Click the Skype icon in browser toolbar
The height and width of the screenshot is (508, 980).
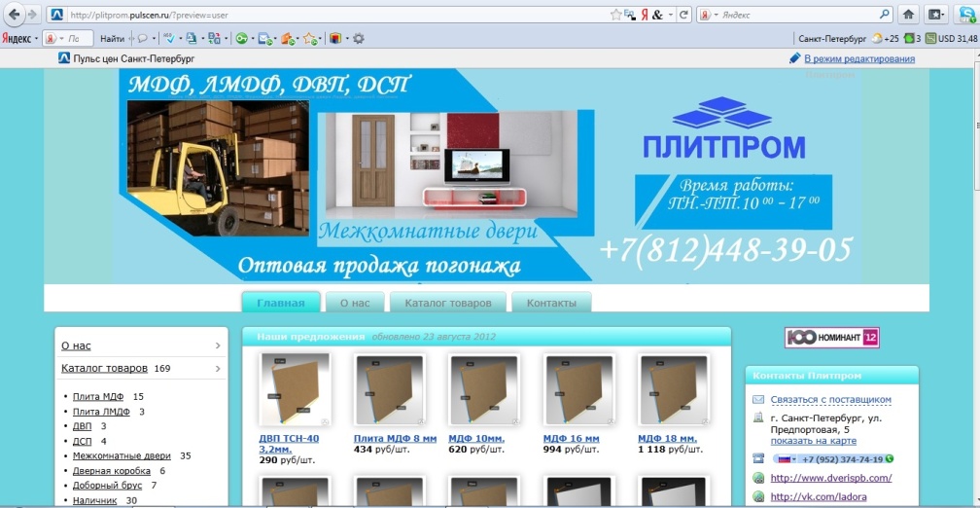pos(965,15)
